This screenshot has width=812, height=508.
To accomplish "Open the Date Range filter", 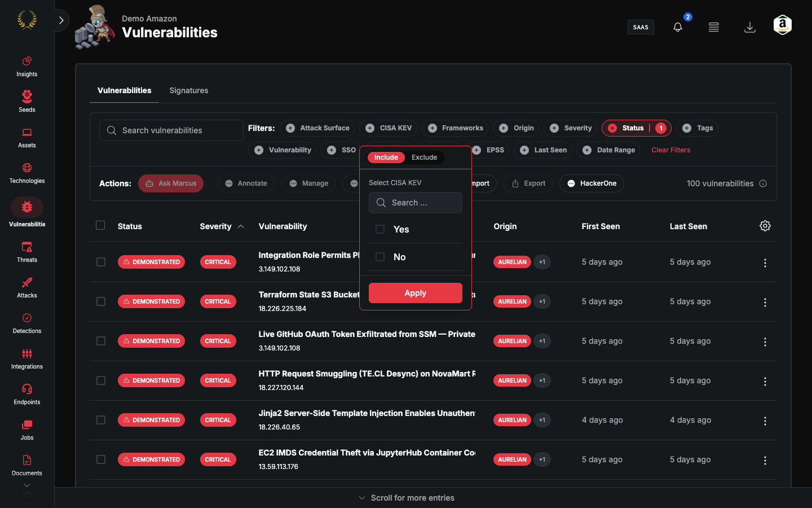I will [x=608, y=150].
